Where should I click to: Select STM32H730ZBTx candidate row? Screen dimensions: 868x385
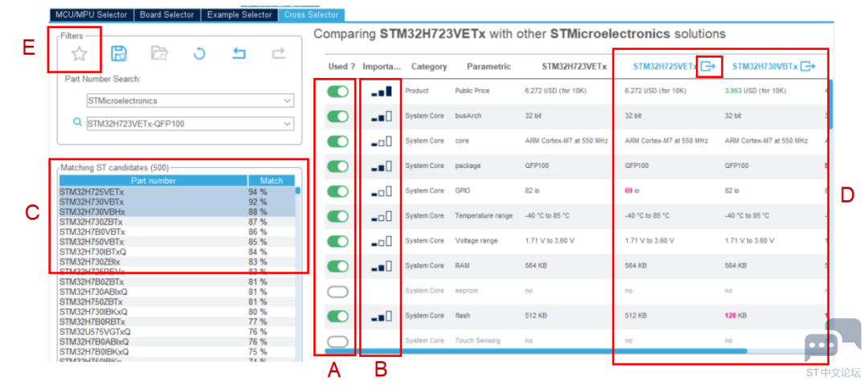pyautogui.click(x=177, y=222)
